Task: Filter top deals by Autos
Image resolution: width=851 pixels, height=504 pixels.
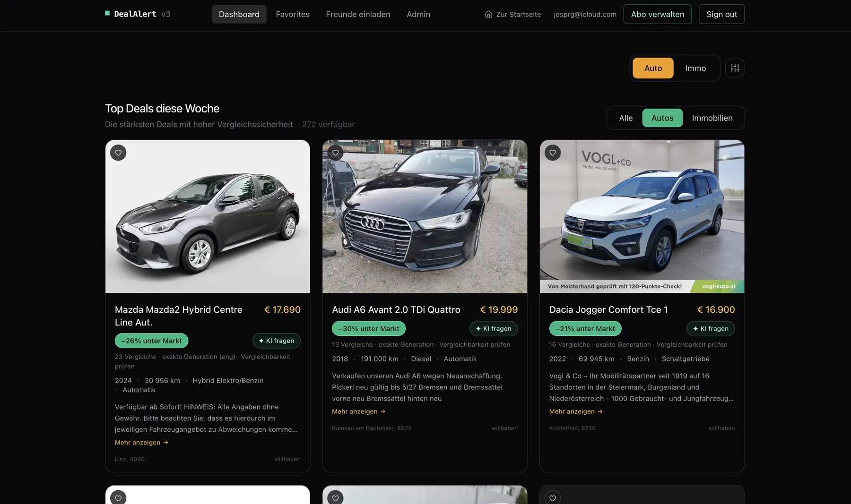Action: 662,118
